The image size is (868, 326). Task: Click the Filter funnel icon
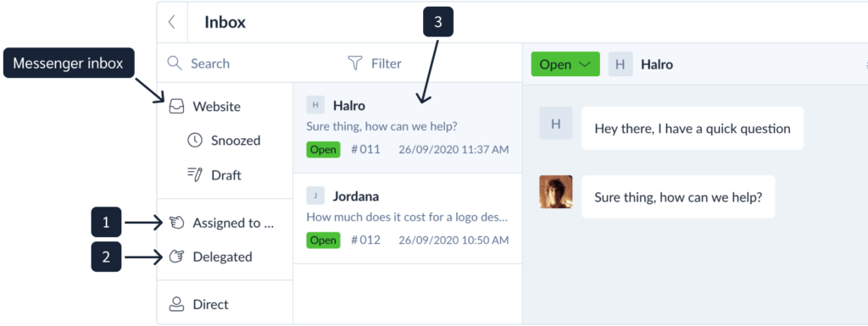[x=355, y=63]
